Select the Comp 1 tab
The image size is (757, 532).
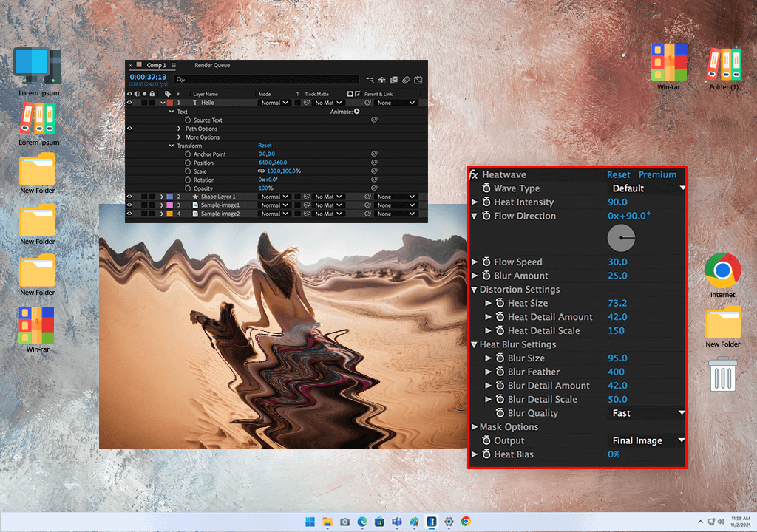tap(156, 65)
